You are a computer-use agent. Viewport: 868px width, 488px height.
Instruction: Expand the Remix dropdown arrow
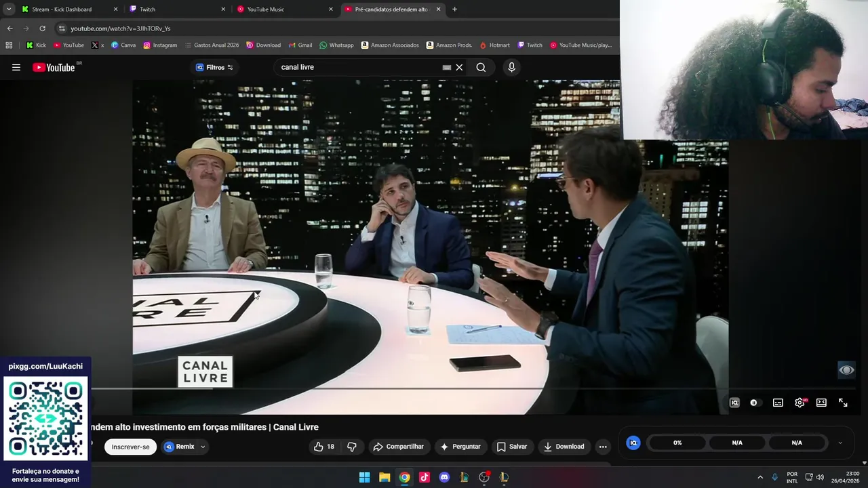[x=203, y=447]
